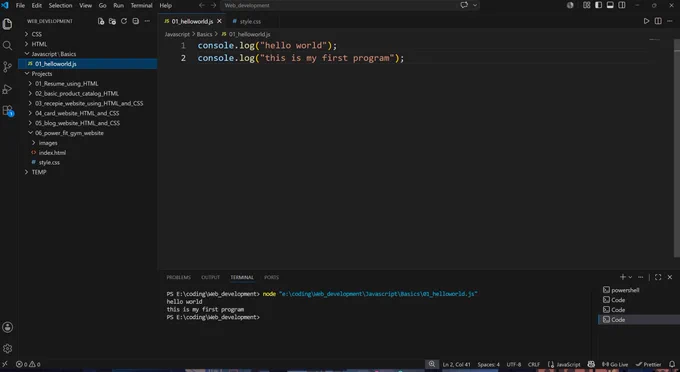This screenshot has height=372, width=680.
Task: Click errors and warnings count
Action: pos(28,364)
